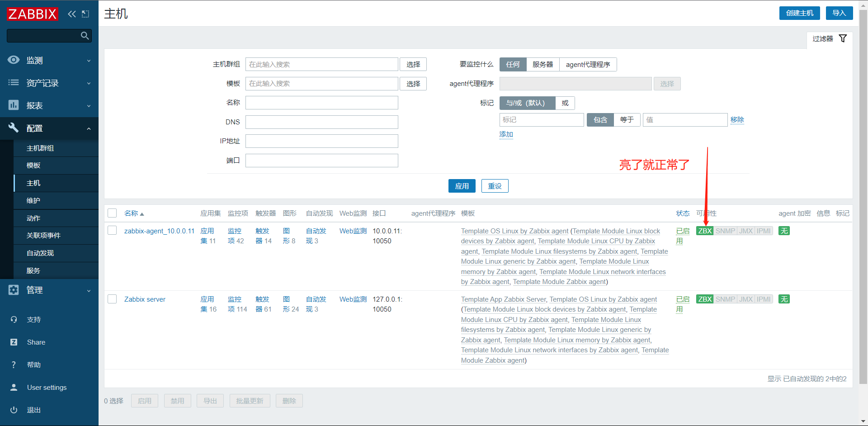Open the zabbix-agent_10.0.0.11 host link
Screen dimensions: 868x426
coord(159,231)
